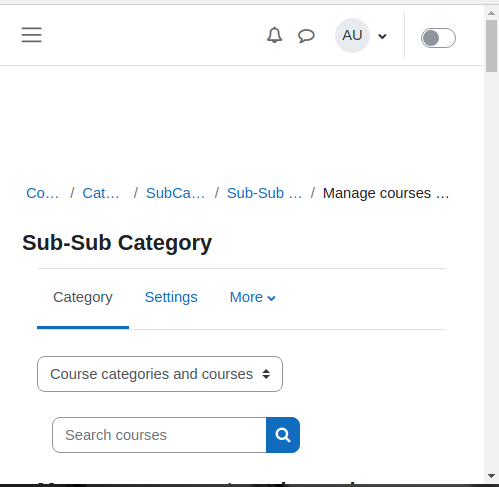This screenshot has width=499, height=487.
Task: Select the Category tab
Action: pyautogui.click(x=83, y=297)
